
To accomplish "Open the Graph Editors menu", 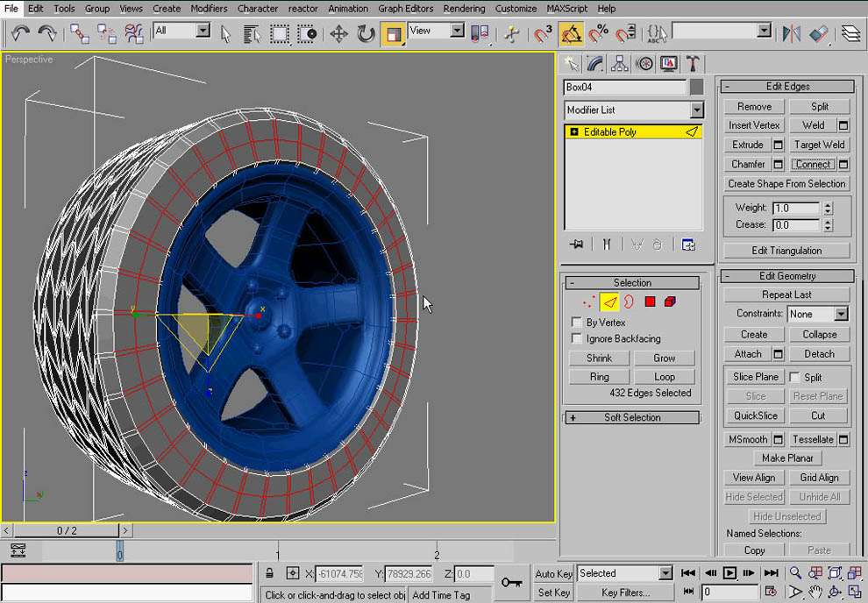I will click(x=405, y=9).
